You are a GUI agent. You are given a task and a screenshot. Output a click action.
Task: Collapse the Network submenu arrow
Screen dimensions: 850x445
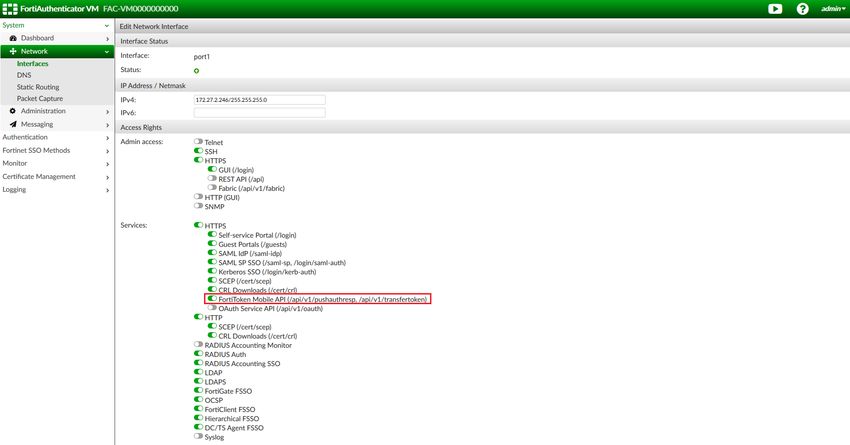pyautogui.click(x=107, y=51)
